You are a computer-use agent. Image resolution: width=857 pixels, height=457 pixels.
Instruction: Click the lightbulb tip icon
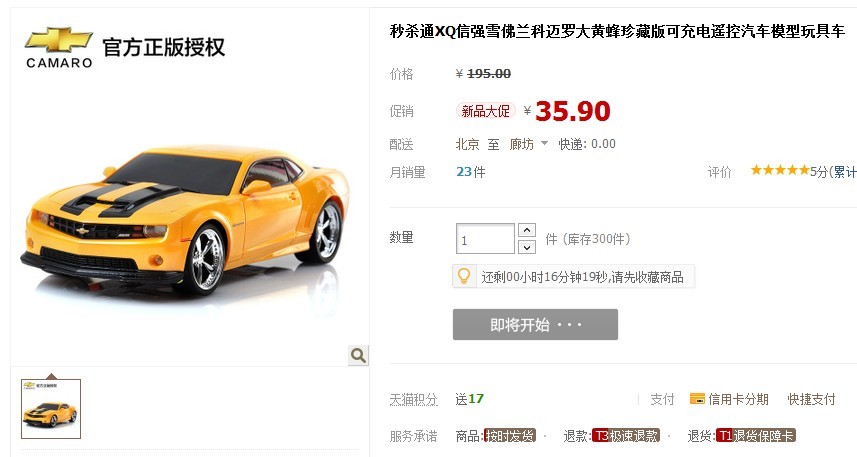pyautogui.click(x=464, y=276)
